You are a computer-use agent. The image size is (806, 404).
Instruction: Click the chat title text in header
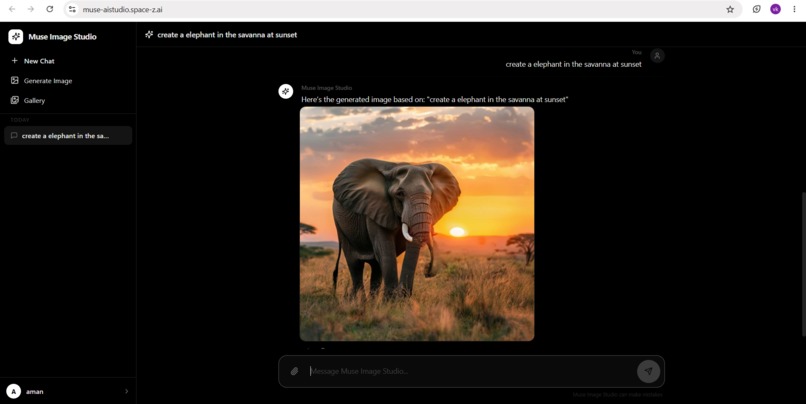pyautogui.click(x=227, y=35)
